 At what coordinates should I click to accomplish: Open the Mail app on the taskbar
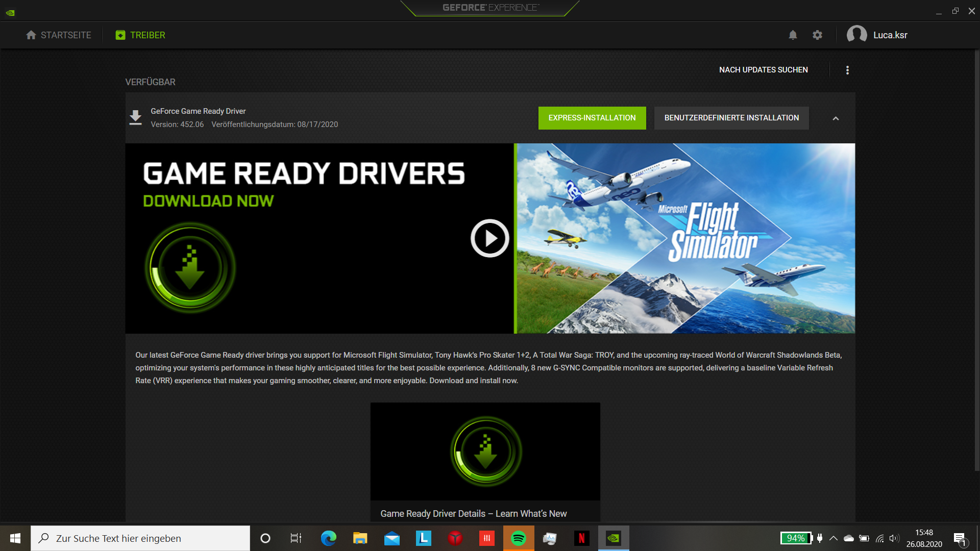click(392, 538)
